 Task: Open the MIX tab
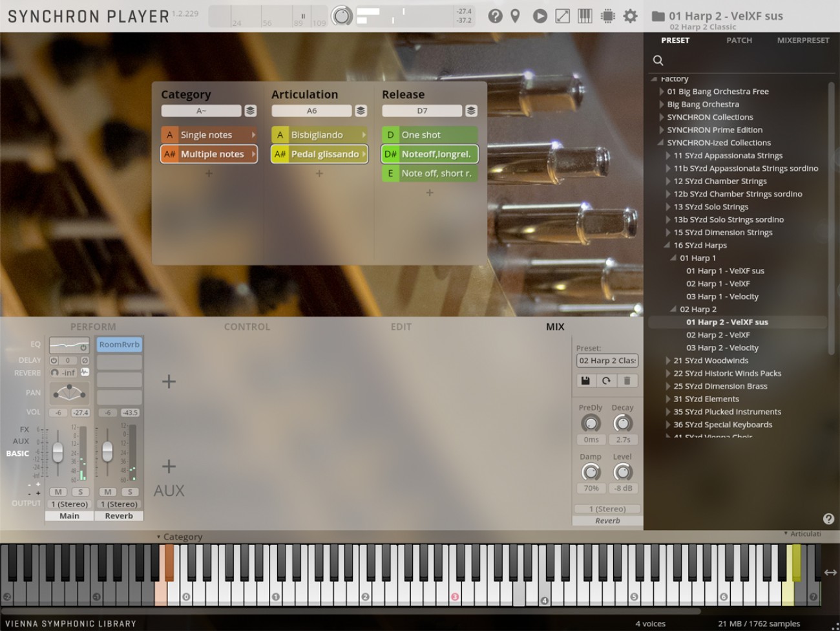(556, 326)
